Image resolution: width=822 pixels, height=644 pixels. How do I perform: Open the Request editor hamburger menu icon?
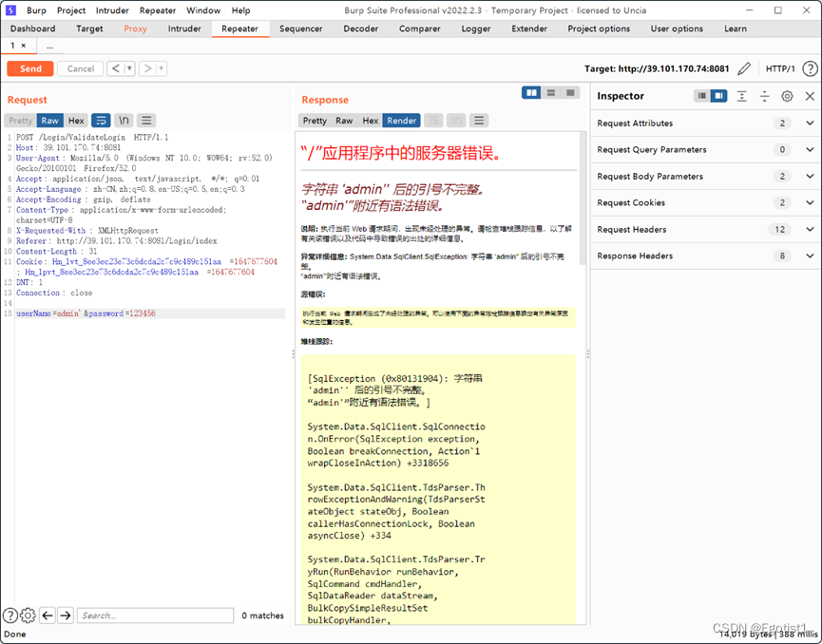pos(147,121)
